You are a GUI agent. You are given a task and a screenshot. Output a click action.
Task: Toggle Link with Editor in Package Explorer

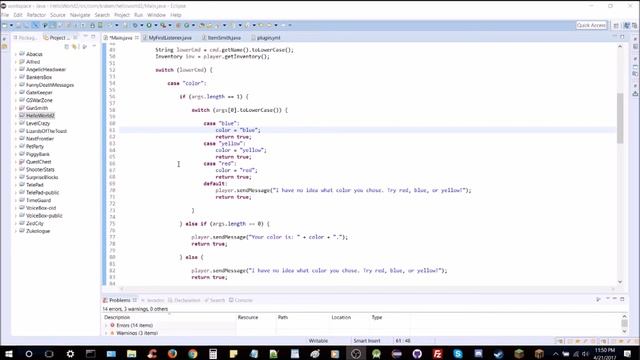click(x=75, y=47)
